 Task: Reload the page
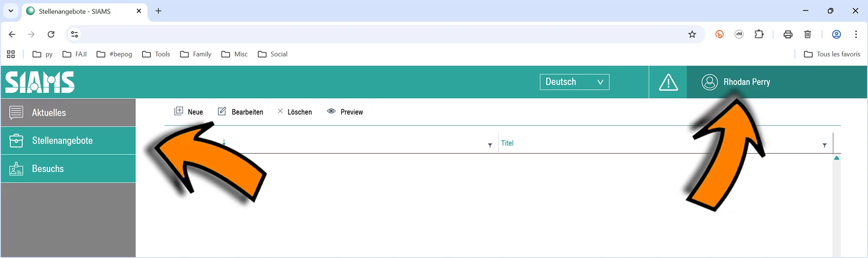coord(51,34)
